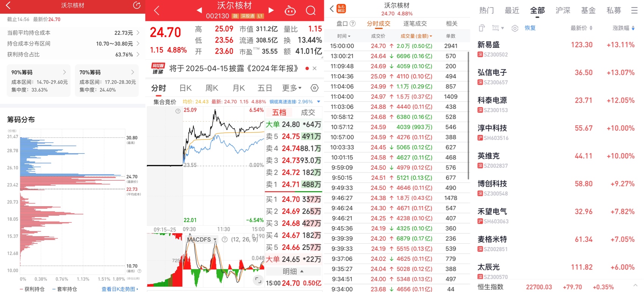Open the 铜缆高速连接 sector dropdown arrow
644x292 pixels.
tap(319, 102)
